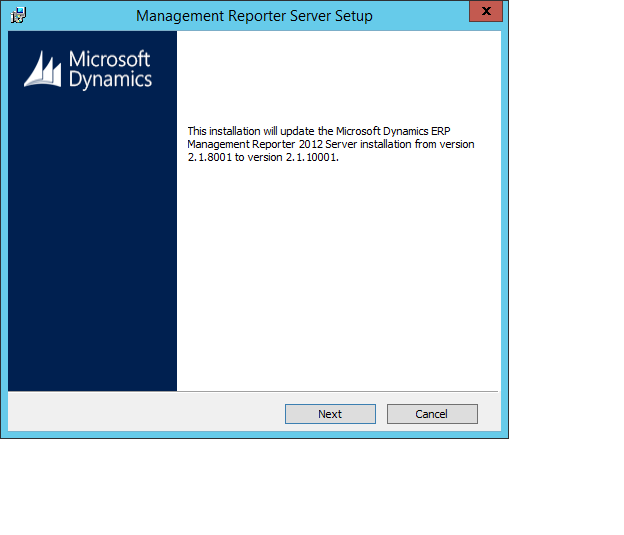The width and height of the screenshot is (624, 535).
Task: Click the installer icon in title bar
Action: (x=18, y=16)
